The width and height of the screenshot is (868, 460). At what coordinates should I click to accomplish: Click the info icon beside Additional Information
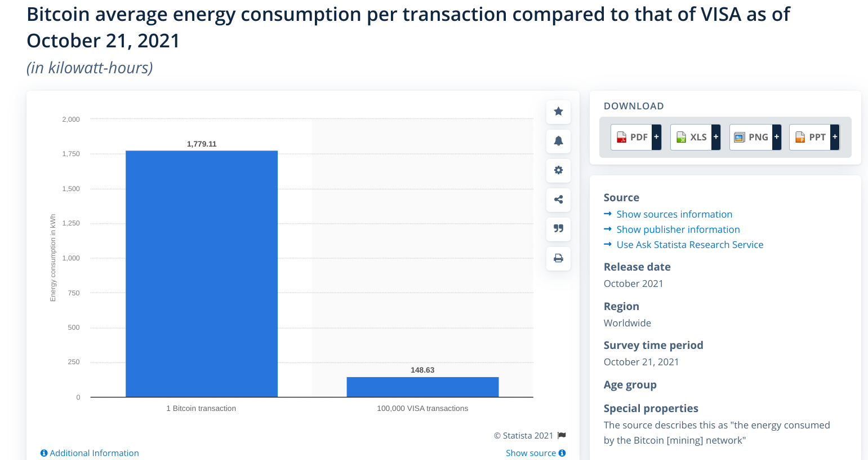pyautogui.click(x=43, y=453)
